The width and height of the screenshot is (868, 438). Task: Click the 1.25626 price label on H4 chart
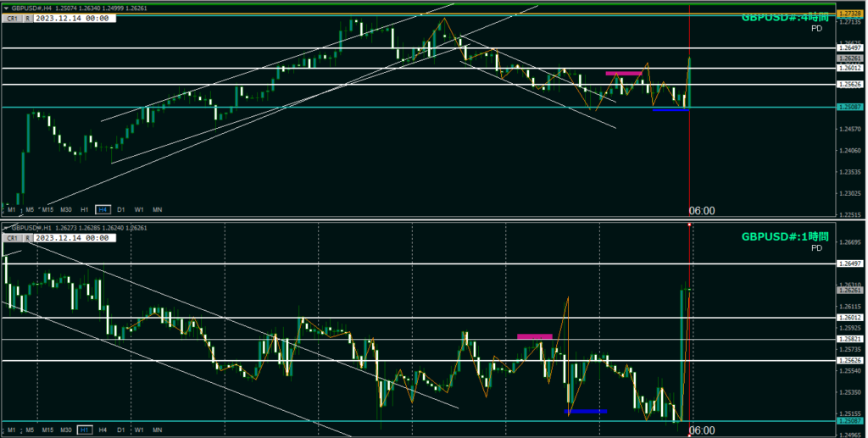[x=849, y=85]
